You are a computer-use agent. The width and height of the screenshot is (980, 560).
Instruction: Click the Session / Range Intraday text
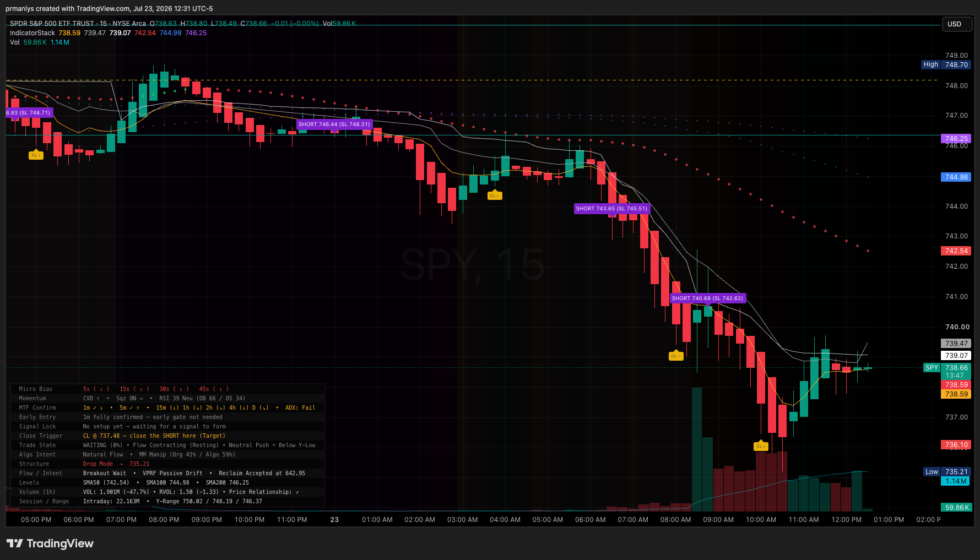coord(172,502)
